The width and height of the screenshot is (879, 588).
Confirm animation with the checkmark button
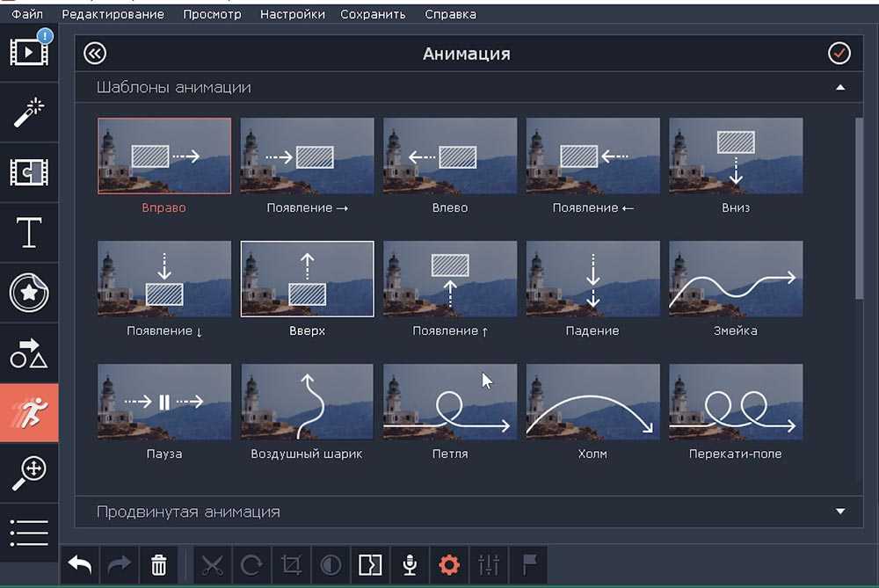coord(839,54)
